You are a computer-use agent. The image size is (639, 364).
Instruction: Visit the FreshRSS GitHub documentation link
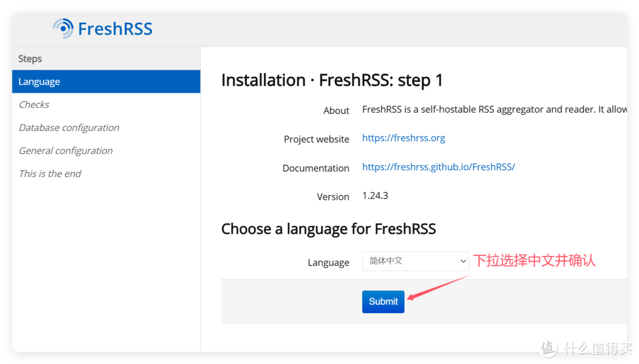(x=438, y=167)
